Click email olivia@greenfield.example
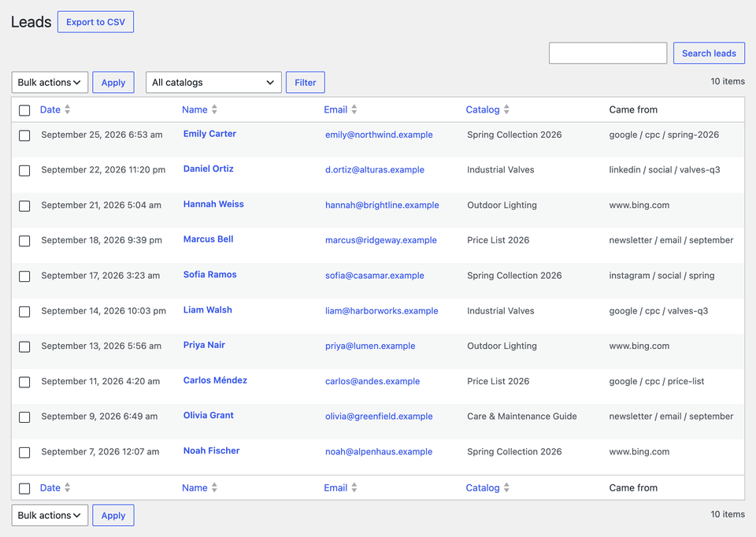The image size is (756, 537). pos(379,416)
